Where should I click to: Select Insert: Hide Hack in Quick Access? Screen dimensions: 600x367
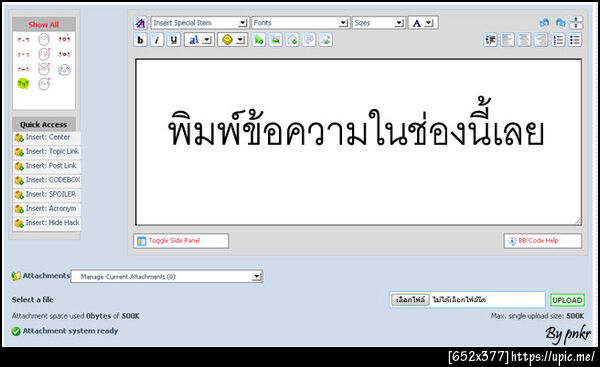pos(47,223)
